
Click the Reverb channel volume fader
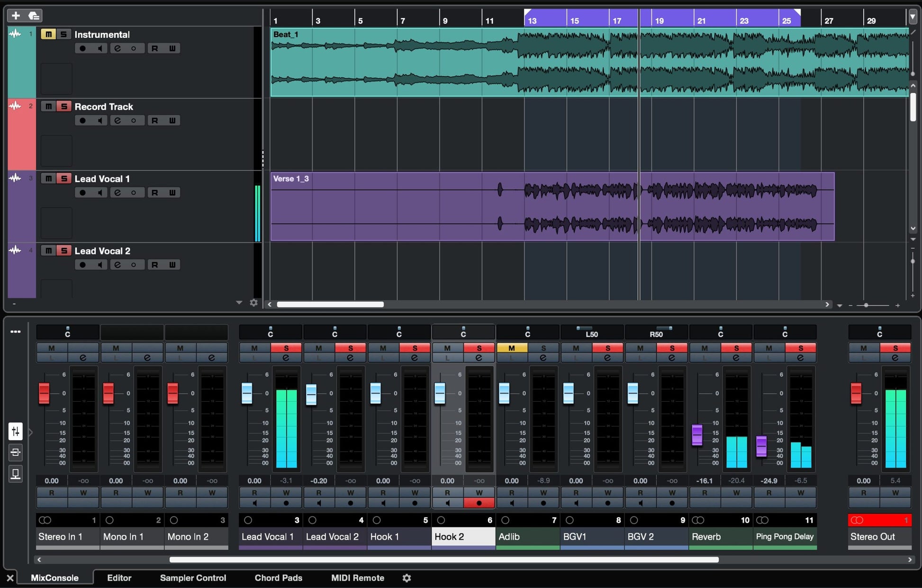point(697,434)
